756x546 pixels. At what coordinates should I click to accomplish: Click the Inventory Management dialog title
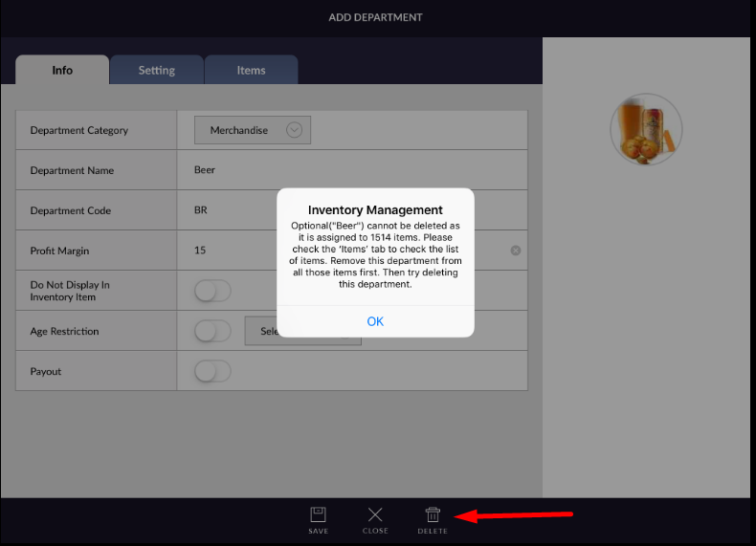(x=375, y=209)
